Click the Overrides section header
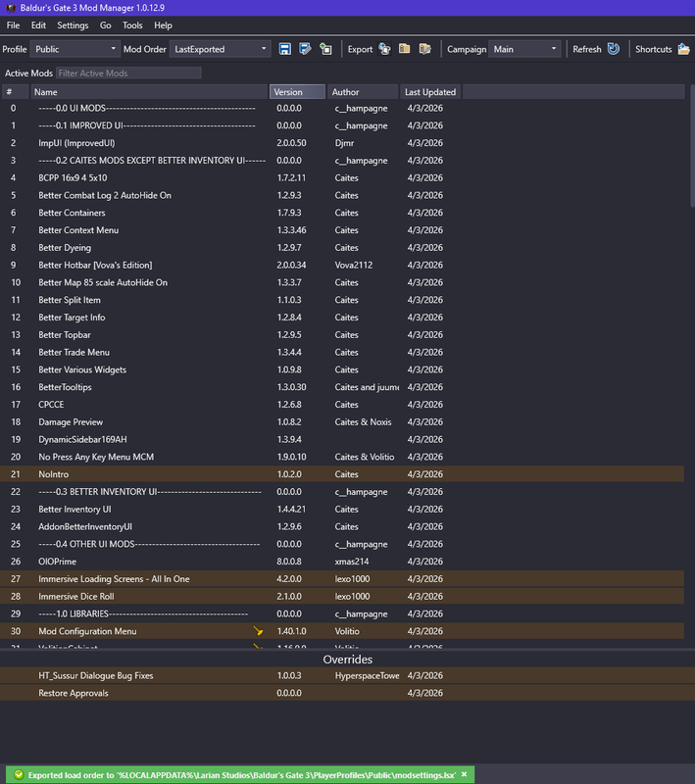This screenshot has height=784, width=695. point(347,659)
